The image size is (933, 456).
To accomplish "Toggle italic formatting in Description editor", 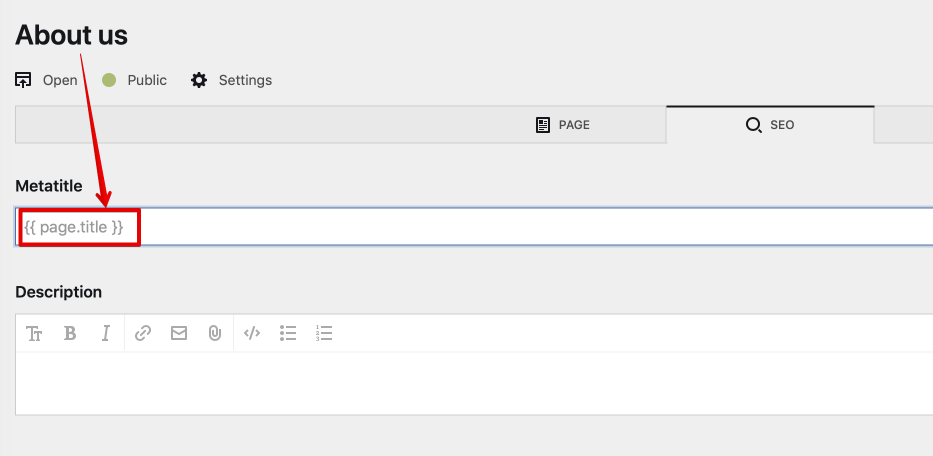I will 105,334.
